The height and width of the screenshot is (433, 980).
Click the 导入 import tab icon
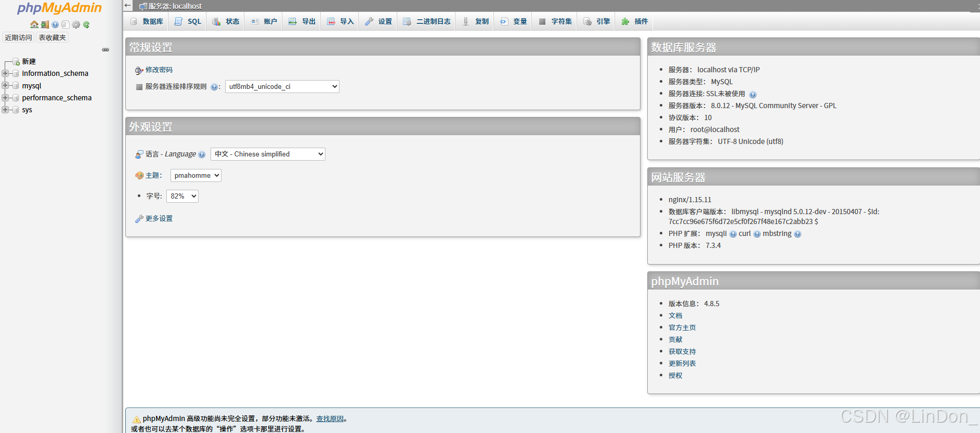331,21
